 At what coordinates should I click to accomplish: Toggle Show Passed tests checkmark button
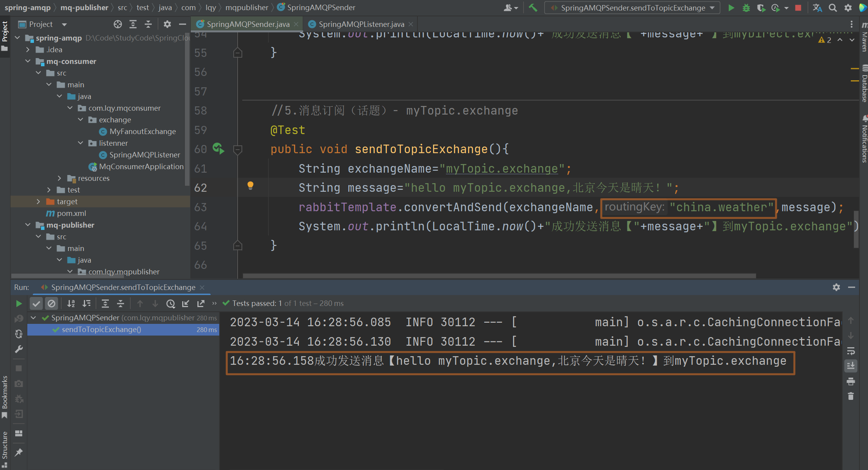tap(36, 304)
